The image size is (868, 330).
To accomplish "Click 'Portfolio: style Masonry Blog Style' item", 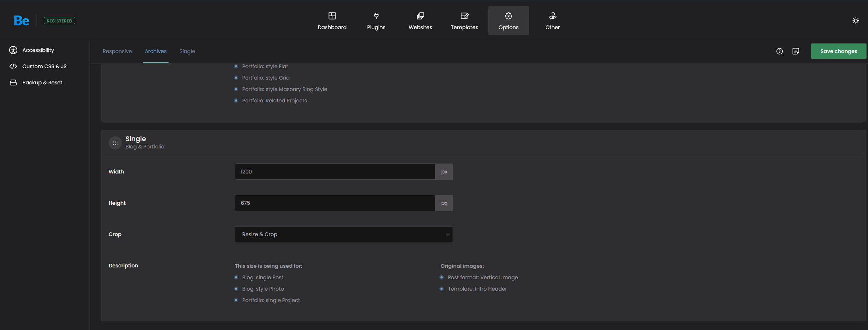I will (x=285, y=89).
